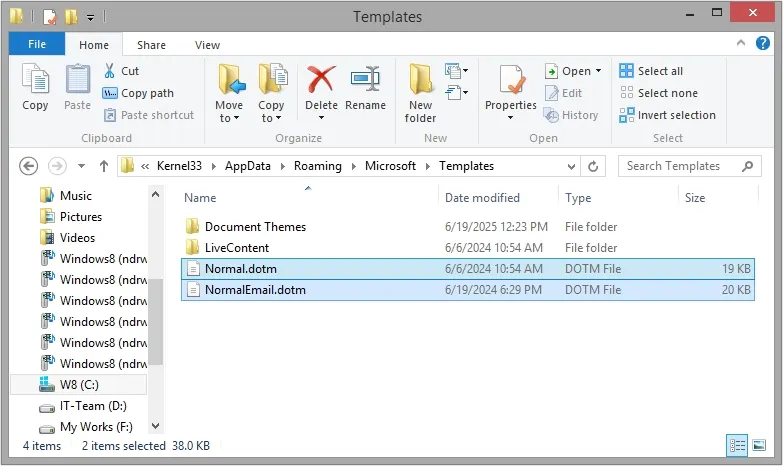783x466 pixels.
Task: Click the Help question mark icon
Action: [763, 43]
